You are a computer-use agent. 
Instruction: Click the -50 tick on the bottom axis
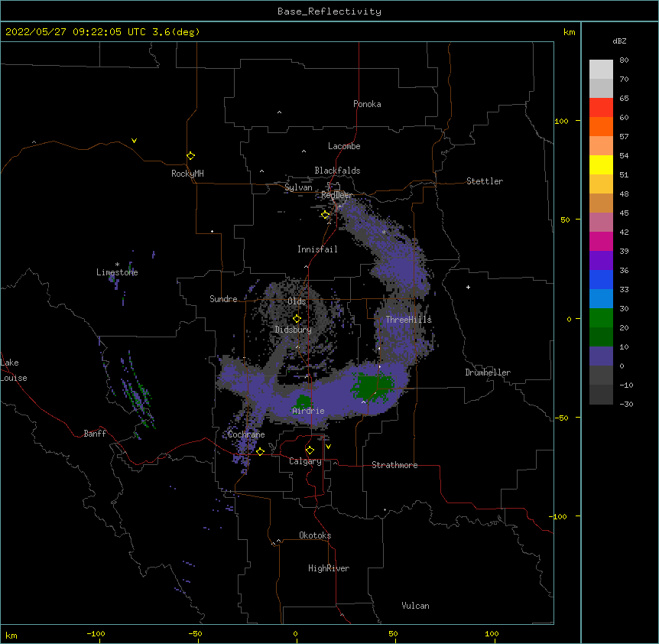[x=195, y=633]
